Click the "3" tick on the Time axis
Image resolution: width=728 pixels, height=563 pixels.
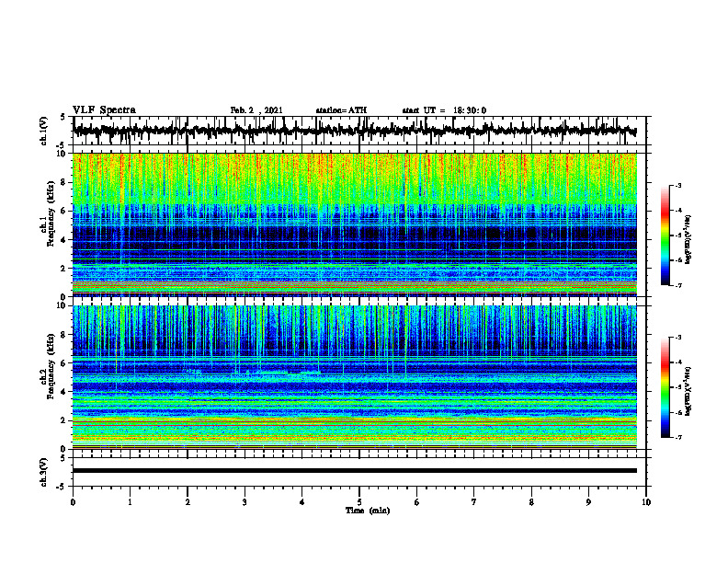[245, 502]
